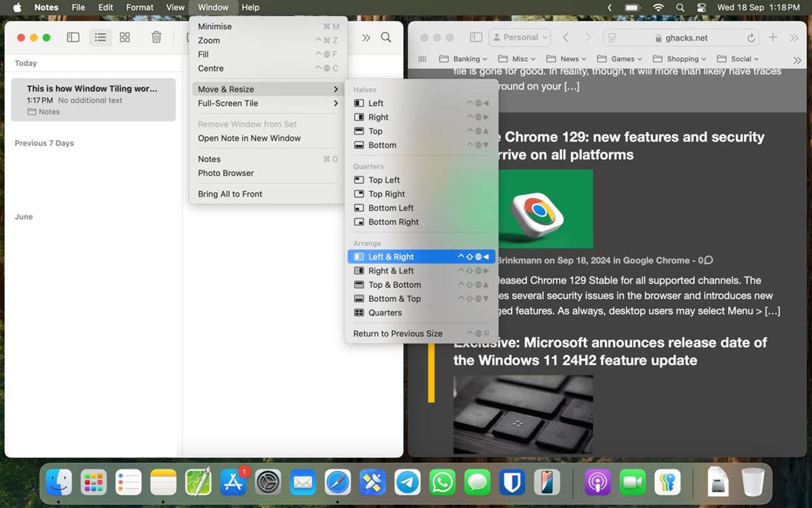812x508 pixels.
Task: Select Top Right quarter option
Action: pyautogui.click(x=386, y=194)
